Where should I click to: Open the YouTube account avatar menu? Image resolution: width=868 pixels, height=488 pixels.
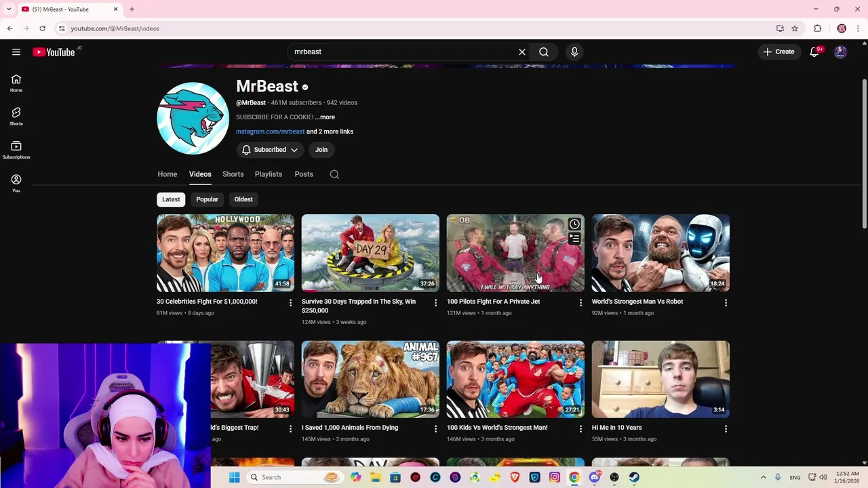pyautogui.click(x=840, y=52)
